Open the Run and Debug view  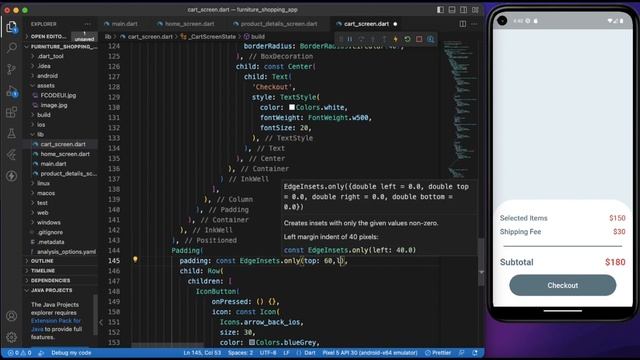coord(12,91)
